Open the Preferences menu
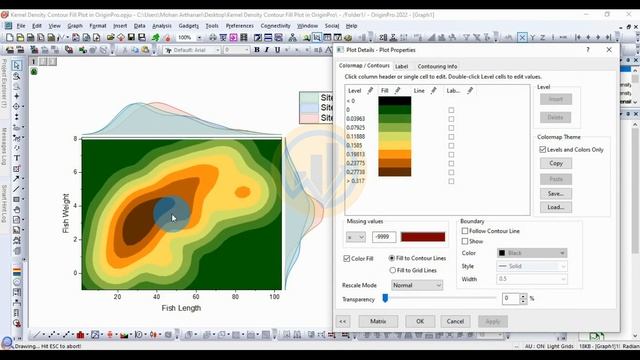 (240, 26)
